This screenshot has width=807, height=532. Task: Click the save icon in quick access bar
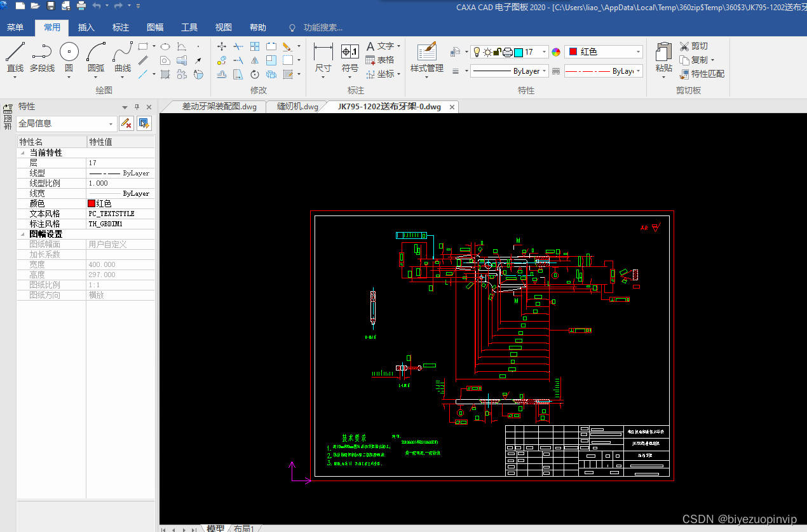click(x=50, y=6)
